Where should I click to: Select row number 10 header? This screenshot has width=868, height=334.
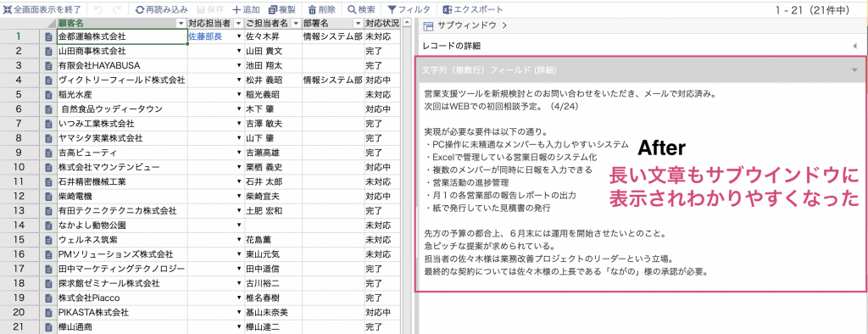click(x=19, y=167)
